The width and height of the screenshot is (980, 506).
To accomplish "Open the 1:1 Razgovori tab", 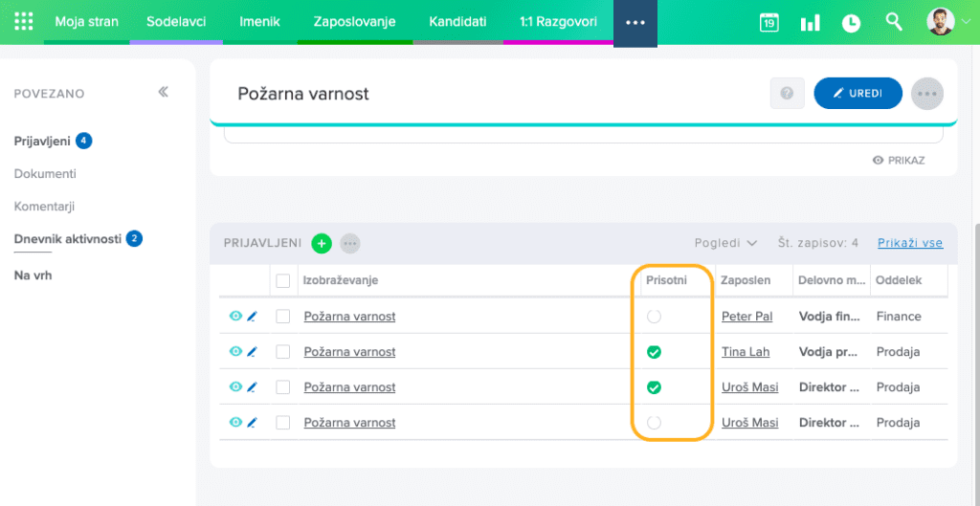I will pos(558,22).
